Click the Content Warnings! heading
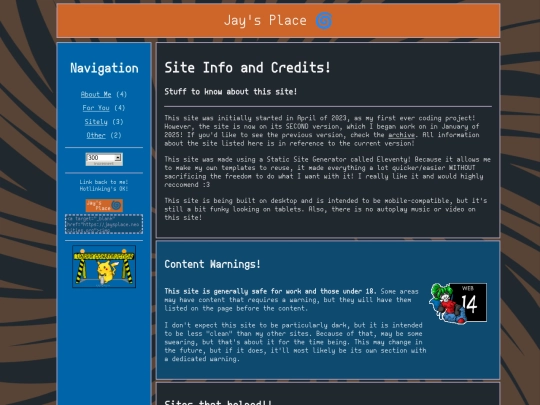The width and height of the screenshot is (540, 405). [x=212, y=264]
